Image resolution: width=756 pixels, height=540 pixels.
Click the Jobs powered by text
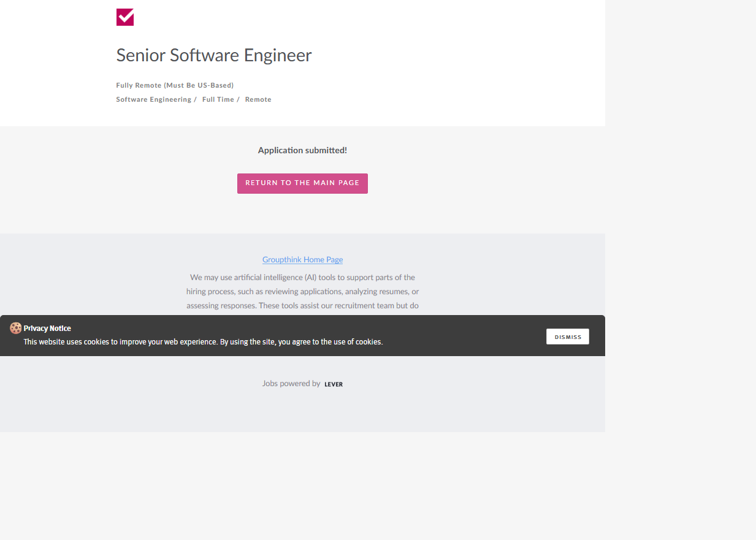click(x=291, y=384)
